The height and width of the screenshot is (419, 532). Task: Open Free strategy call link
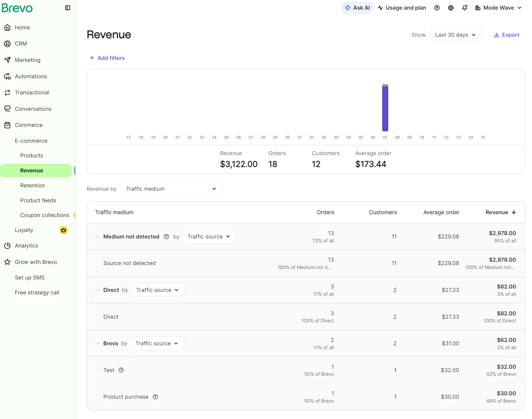point(37,293)
